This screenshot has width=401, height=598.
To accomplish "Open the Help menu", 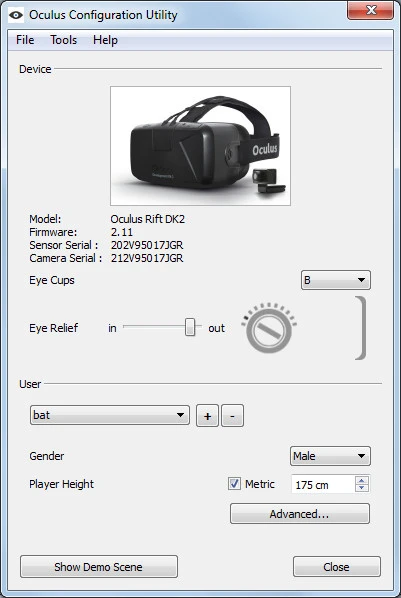I will [x=105, y=40].
